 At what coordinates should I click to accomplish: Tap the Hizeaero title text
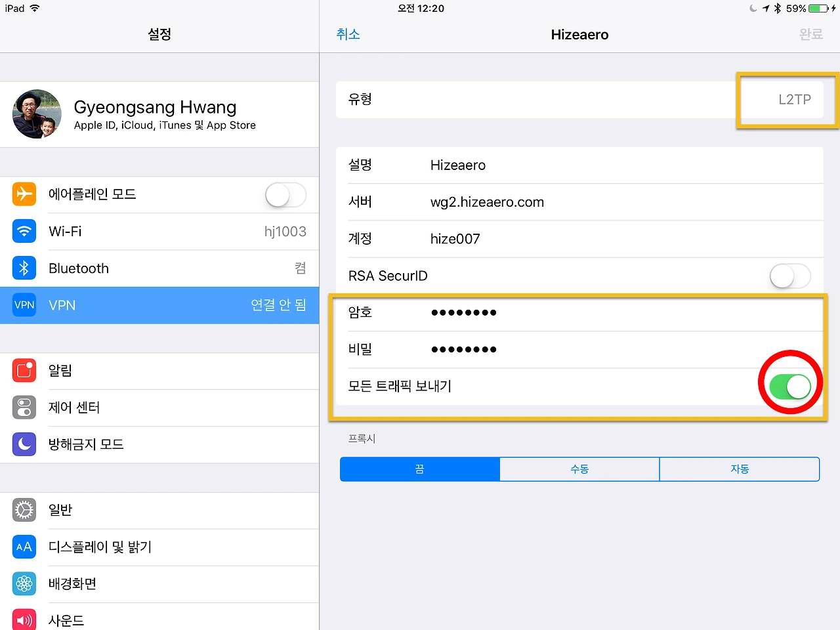coord(579,35)
